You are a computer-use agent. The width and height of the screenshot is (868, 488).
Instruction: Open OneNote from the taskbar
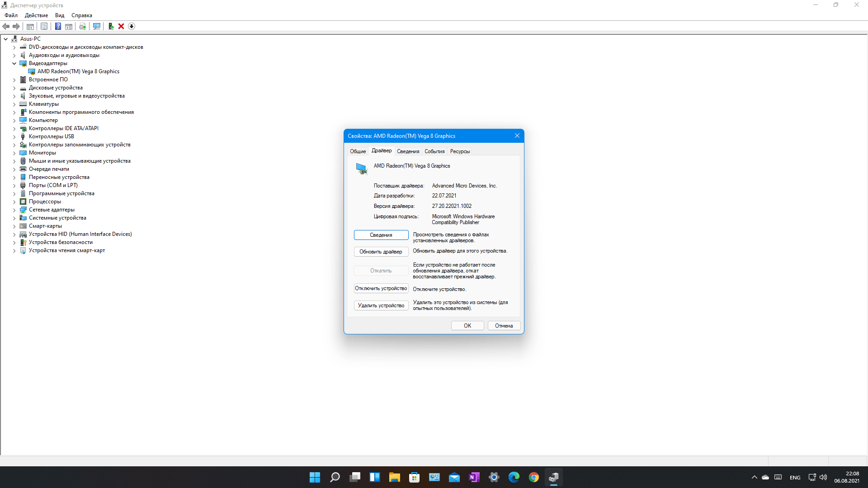pos(474,477)
